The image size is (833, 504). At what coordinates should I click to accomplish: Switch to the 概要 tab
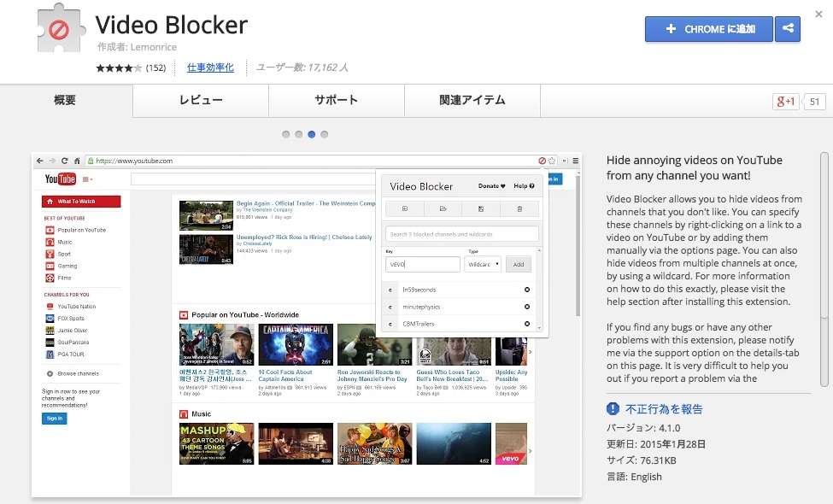click(x=65, y=100)
